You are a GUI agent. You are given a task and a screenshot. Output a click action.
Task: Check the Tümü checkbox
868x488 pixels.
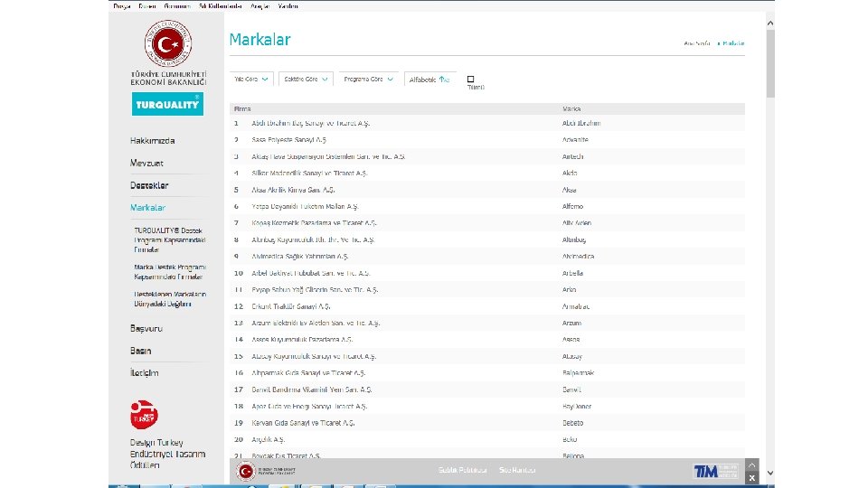[x=470, y=80]
